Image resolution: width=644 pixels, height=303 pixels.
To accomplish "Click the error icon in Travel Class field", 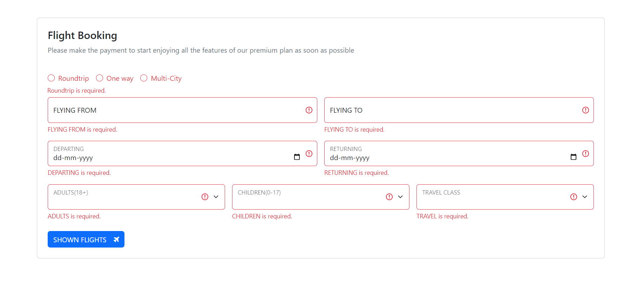I will [574, 197].
